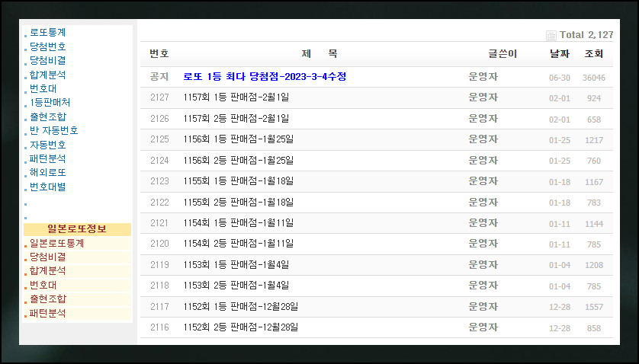Click the 일본로또정보 section header
The height and width of the screenshot is (364, 639).
[78, 229]
